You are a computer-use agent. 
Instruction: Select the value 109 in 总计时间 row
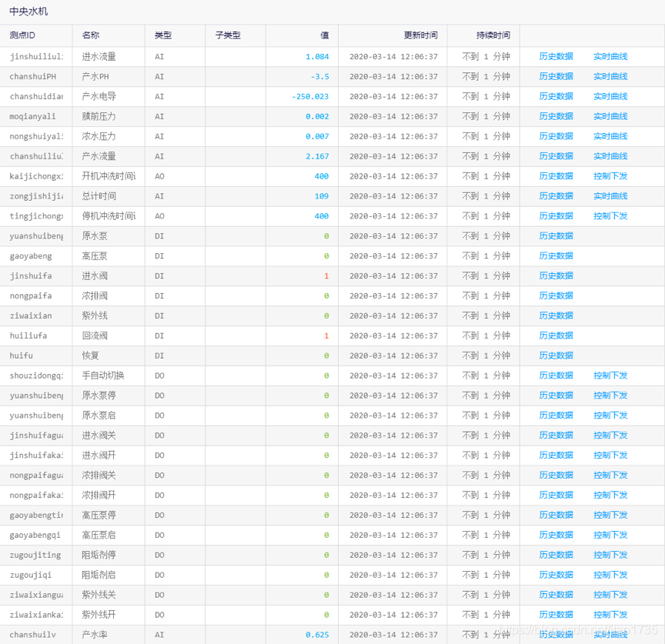tap(322, 196)
